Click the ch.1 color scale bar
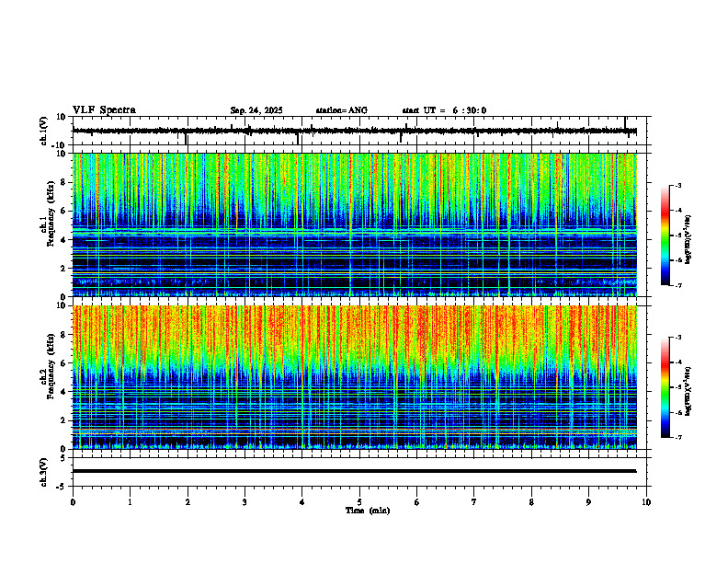 click(665, 236)
